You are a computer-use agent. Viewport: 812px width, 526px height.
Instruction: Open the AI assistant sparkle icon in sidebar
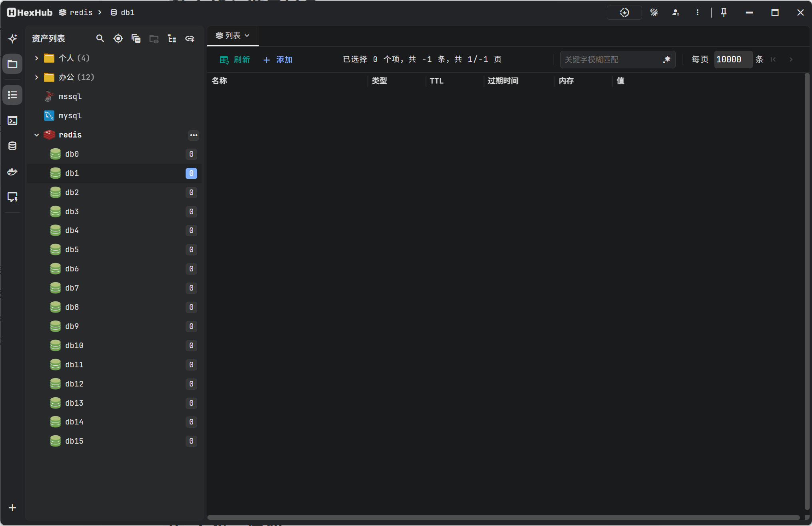12,38
